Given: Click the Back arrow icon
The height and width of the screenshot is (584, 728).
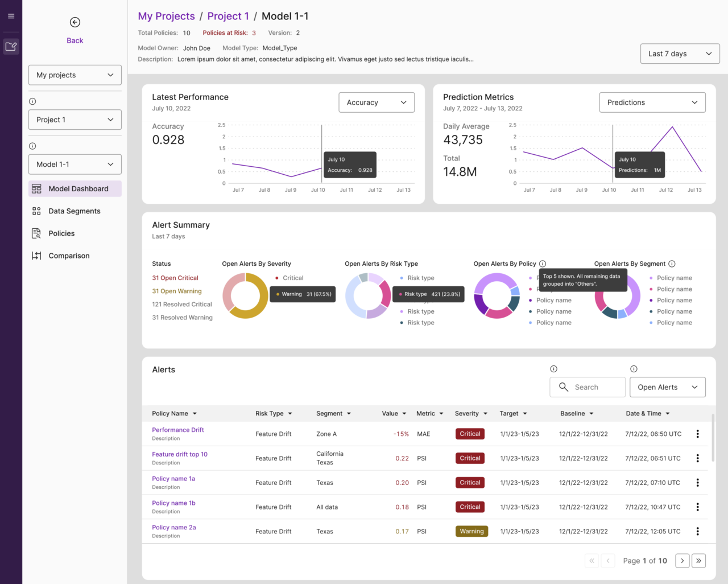Looking at the screenshot, I should pos(75,22).
